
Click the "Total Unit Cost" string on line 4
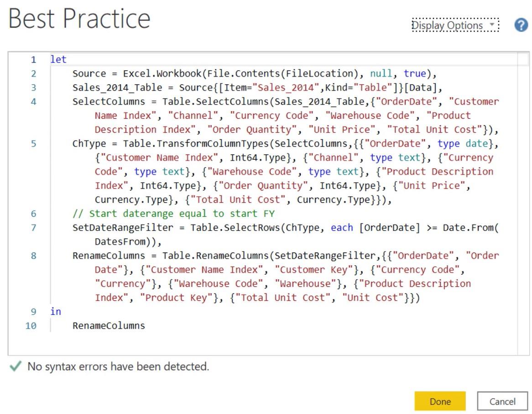pos(434,130)
